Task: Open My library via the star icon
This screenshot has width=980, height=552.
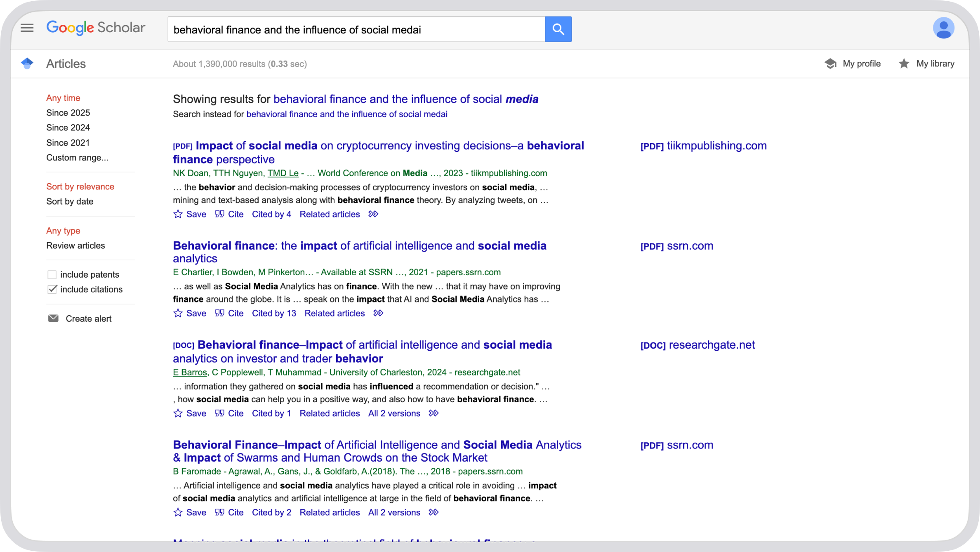Action: (x=903, y=63)
